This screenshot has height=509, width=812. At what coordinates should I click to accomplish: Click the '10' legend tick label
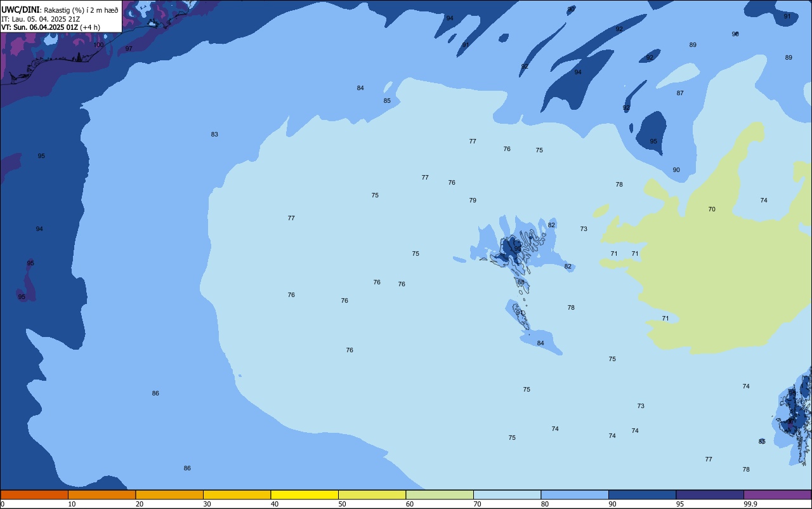click(x=72, y=504)
